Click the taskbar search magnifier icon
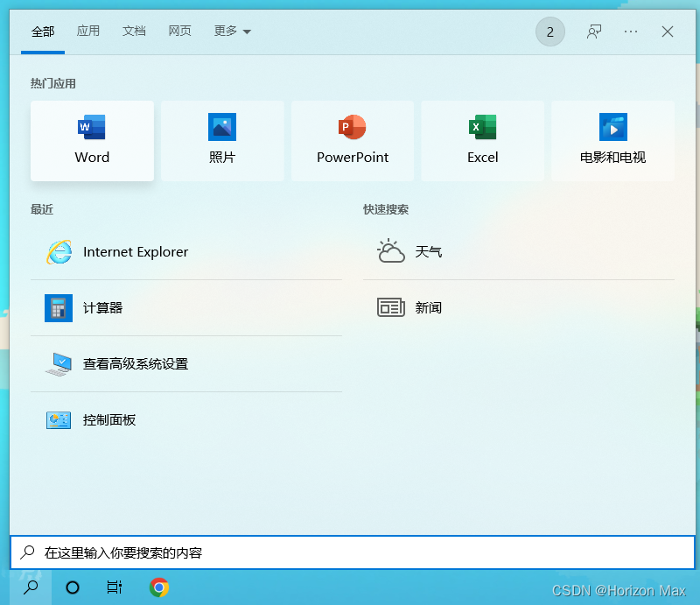Viewport: 700px width, 605px height. point(31,587)
